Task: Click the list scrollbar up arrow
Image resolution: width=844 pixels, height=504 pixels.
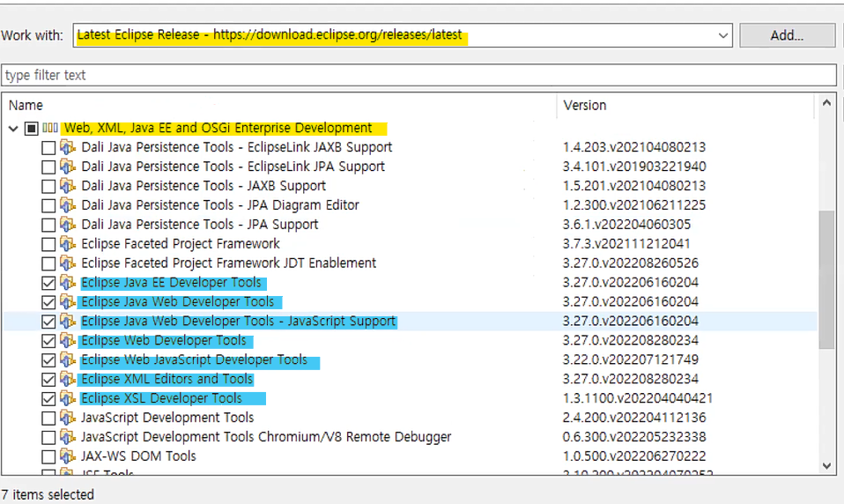Action: click(x=826, y=103)
